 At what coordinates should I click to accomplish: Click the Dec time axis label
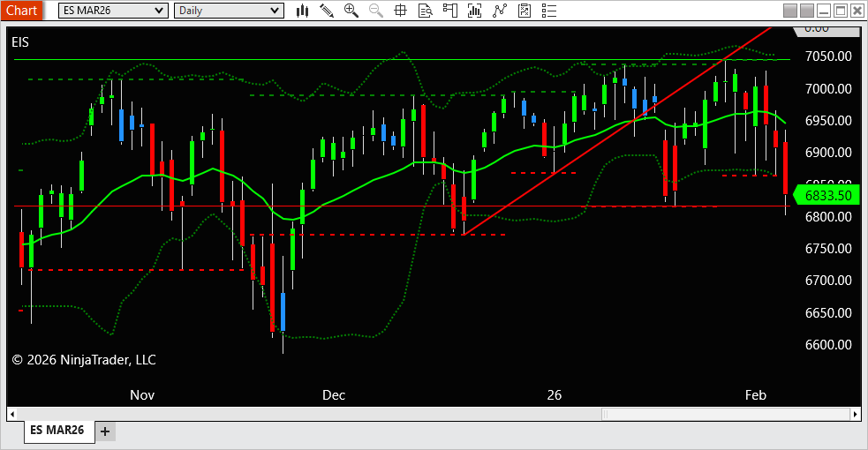click(334, 395)
